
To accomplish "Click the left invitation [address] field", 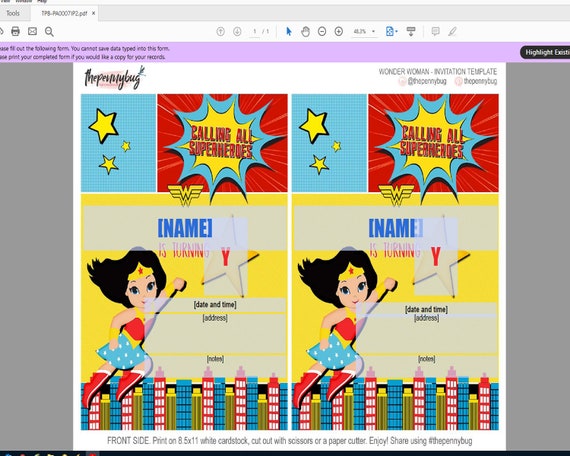I will pos(215,334).
